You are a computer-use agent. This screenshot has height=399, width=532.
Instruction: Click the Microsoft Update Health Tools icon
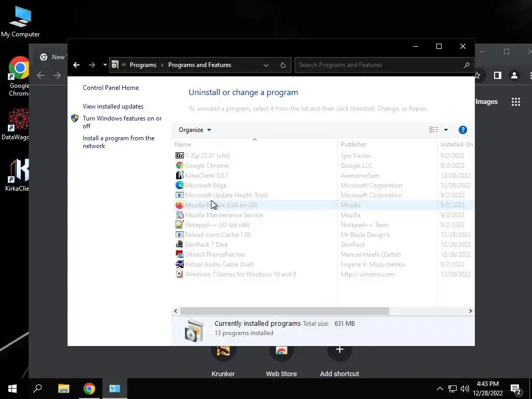(179, 195)
